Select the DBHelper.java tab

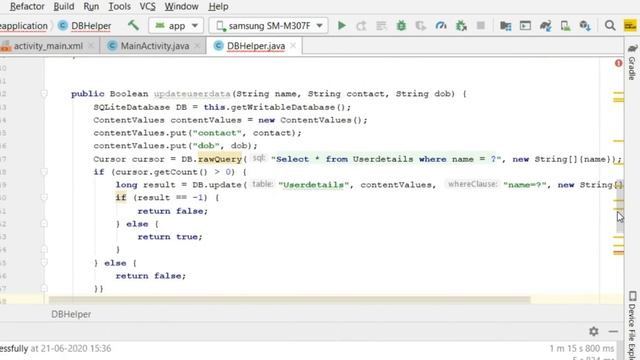point(256,46)
